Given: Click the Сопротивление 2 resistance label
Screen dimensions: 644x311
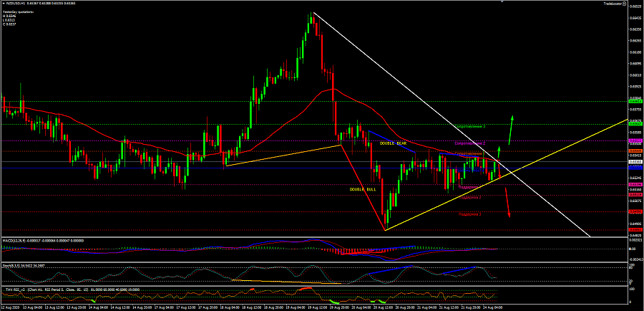Looking at the screenshot, I should tap(470, 143).
